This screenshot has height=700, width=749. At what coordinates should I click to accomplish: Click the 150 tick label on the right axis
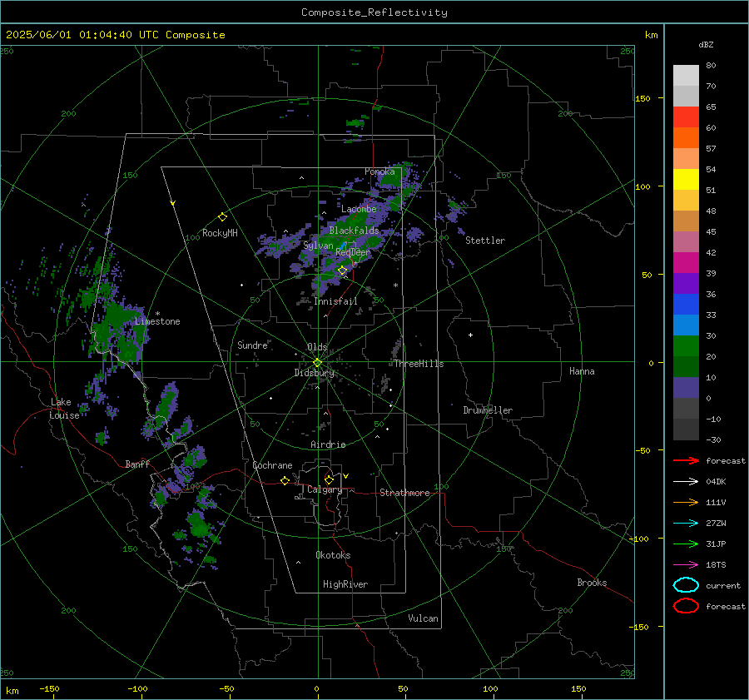(x=642, y=98)
